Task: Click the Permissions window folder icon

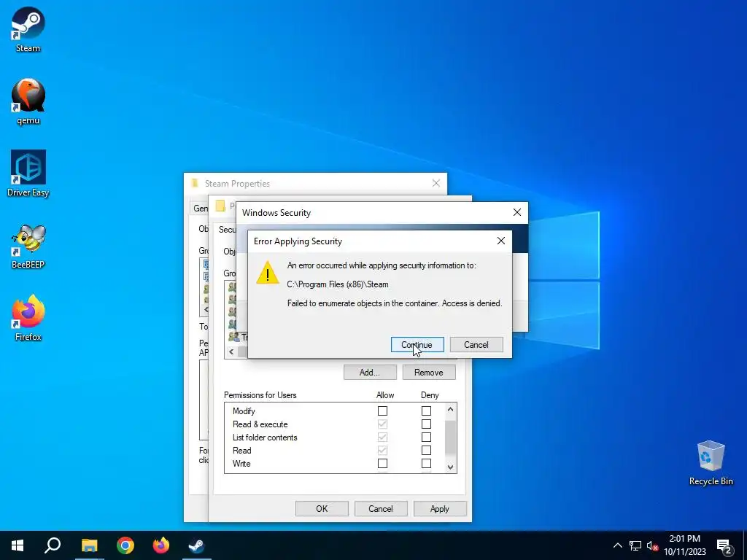Action: pyautogui.click(x=220, y=206)
